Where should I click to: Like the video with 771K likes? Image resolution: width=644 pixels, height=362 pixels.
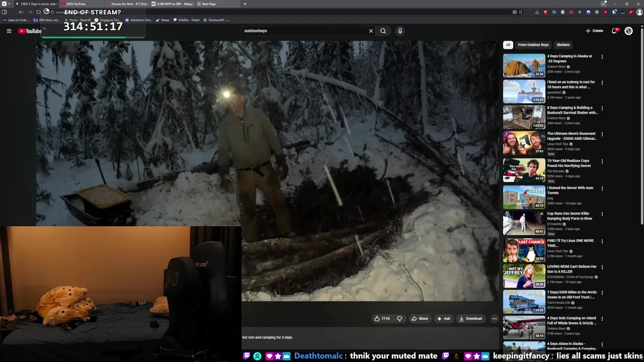pyautogui.click(x=382, y=318)
